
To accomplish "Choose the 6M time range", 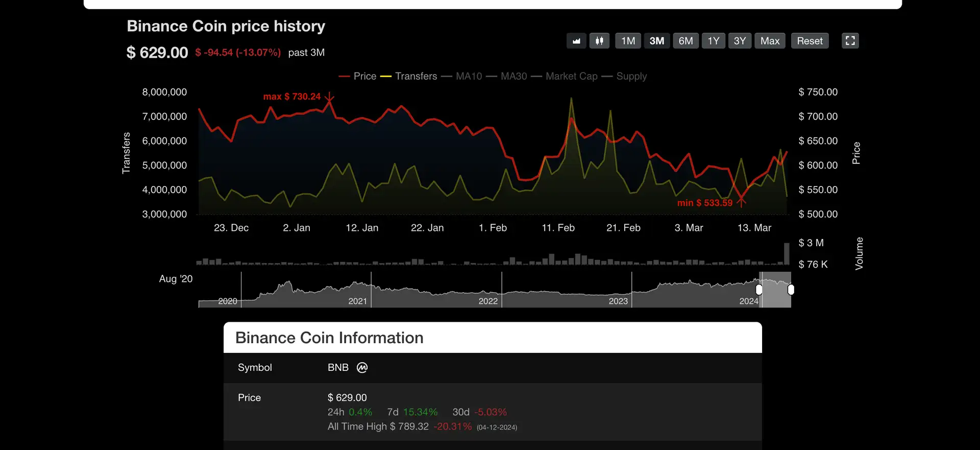I will point(685,41).
